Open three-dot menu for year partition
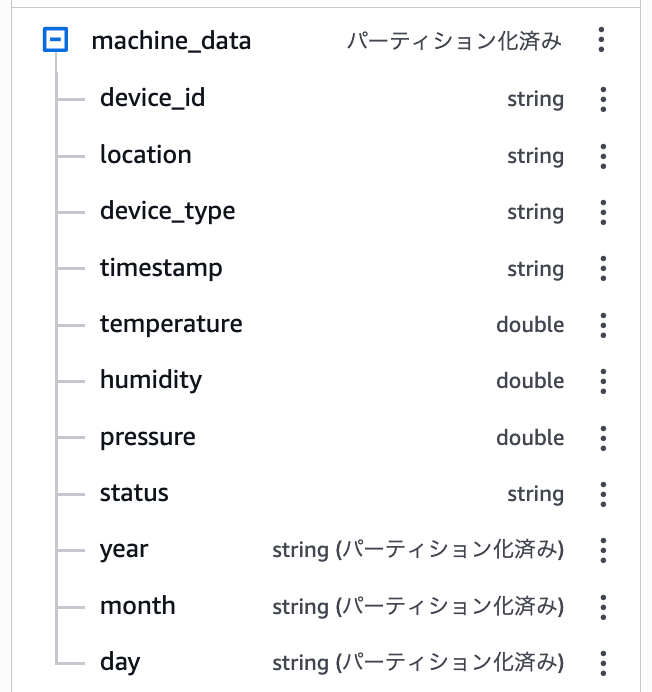Image resolution: width=652 pixels, height=692 pixels. (x=602, y=550)
